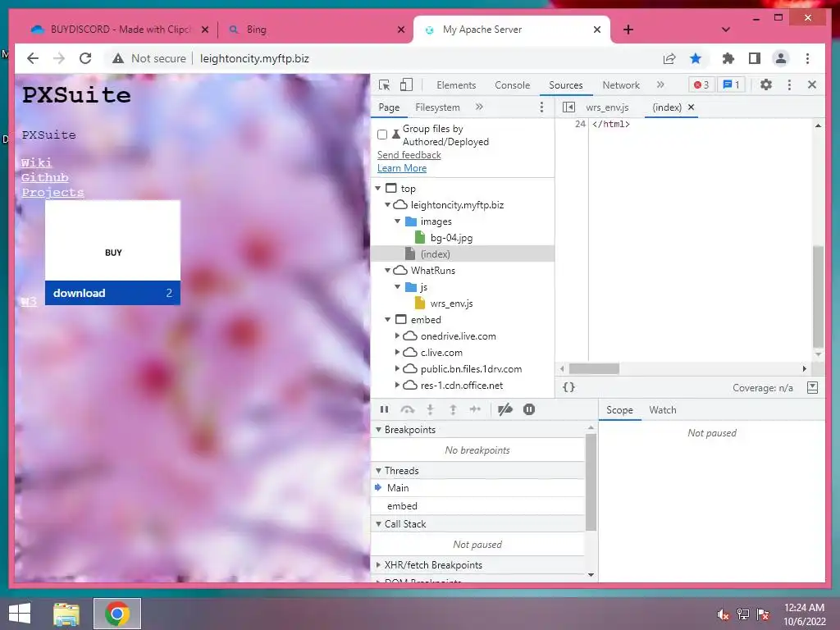
Task: Click the address bar URL field
Action: pos(254,58)
